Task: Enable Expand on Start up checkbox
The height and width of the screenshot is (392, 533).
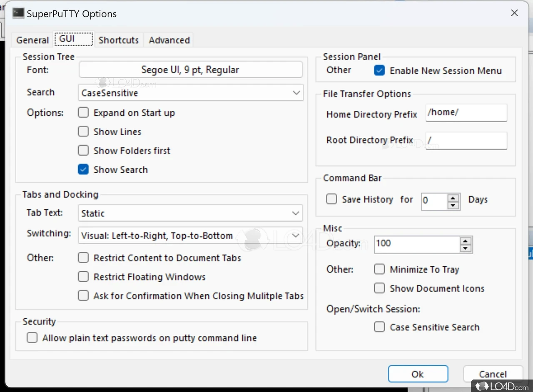Action: point(83,113)
